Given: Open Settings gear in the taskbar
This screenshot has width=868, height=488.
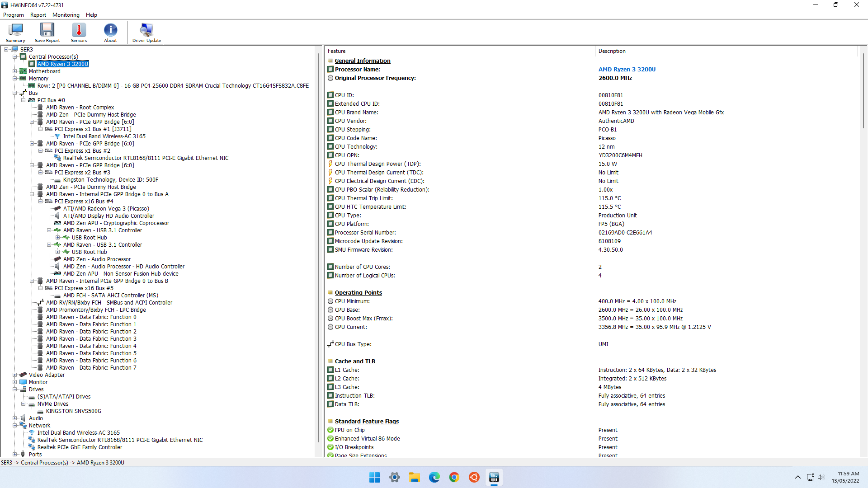Looking at the screenshot, I should 395,477.
